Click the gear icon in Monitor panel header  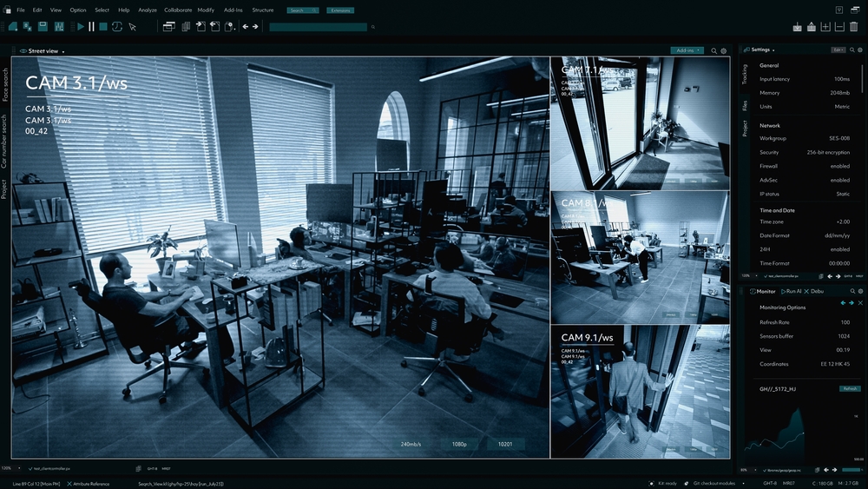click(860, 291)
